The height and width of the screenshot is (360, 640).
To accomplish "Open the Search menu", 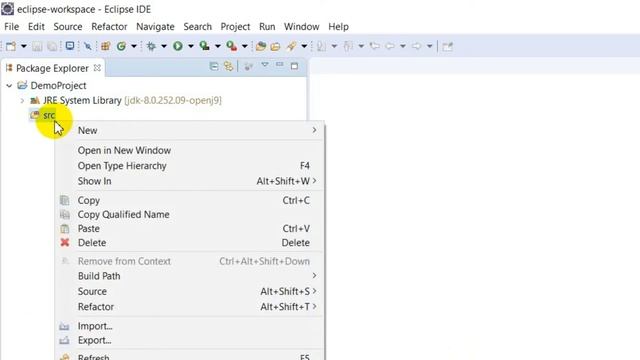I will [x=198, y=27].
